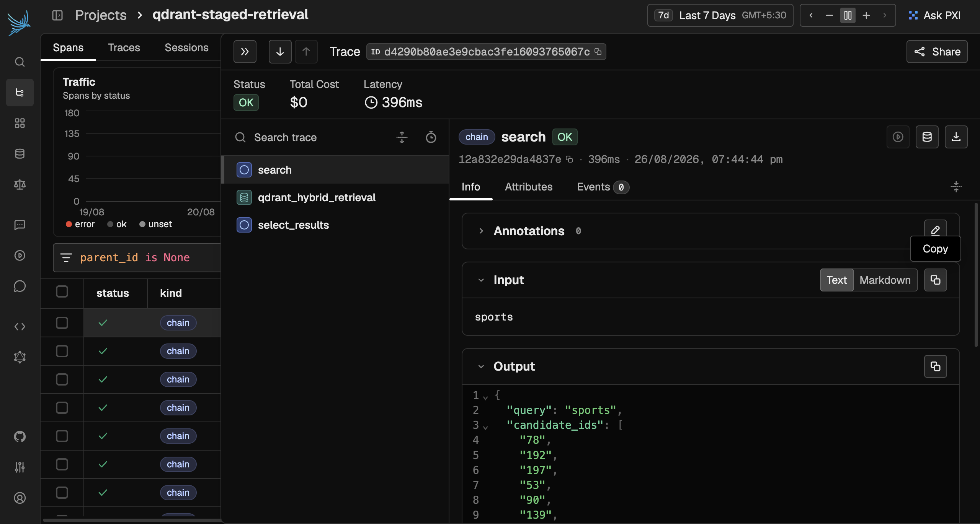The height and width of the screenshot is (524, 980).
Task: Add span to dataset
Action: pyautogui.click(x=927, y=137)
